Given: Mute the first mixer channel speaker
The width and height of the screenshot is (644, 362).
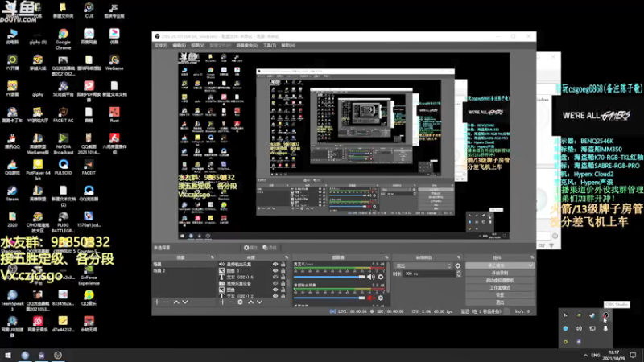Looking at the screenshot, I should coord(371,277).
